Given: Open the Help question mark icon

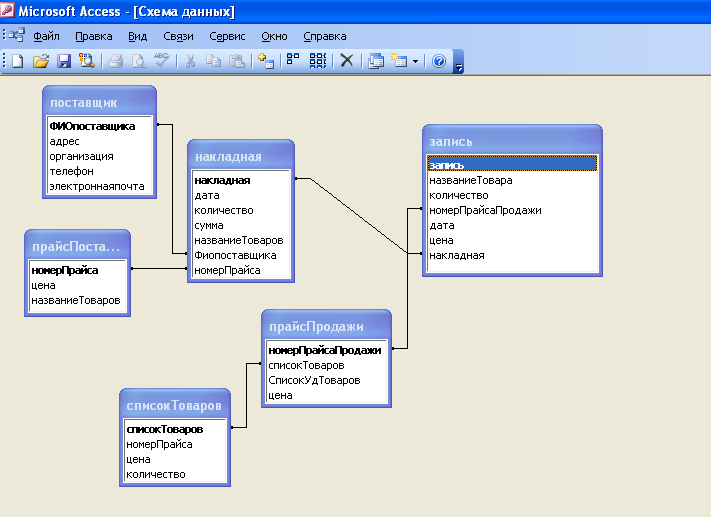Looking at the screenshot, I should [438, 61].
